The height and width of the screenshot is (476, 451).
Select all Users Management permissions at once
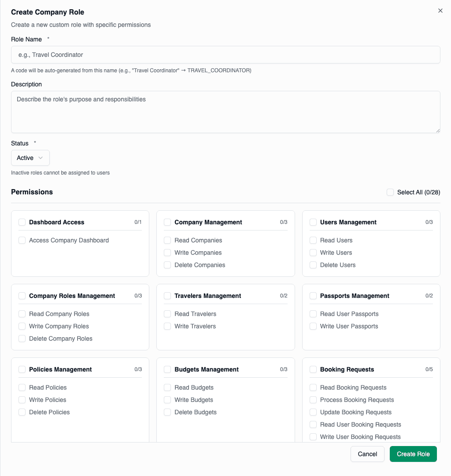(x=313, y=222)
